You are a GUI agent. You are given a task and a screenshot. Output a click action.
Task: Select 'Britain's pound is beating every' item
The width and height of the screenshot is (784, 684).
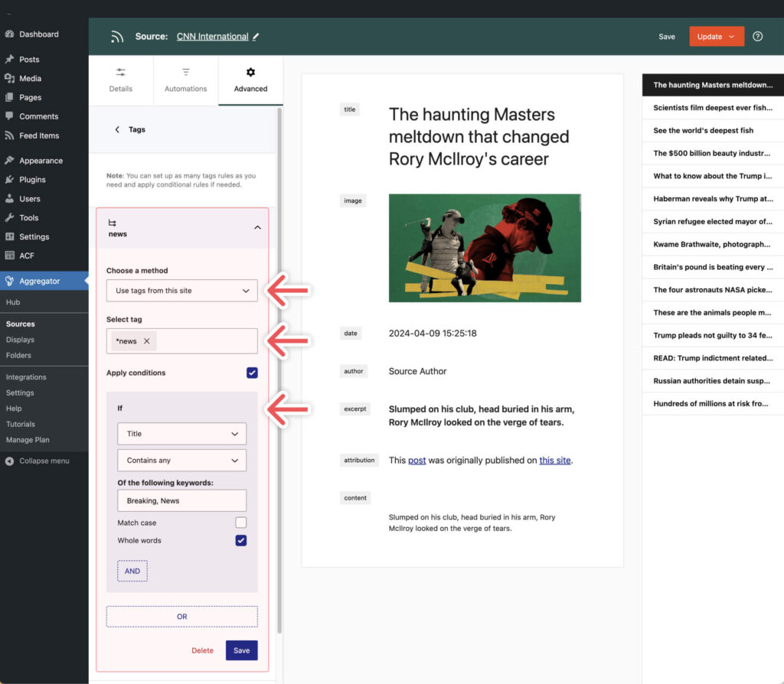[x=713, y=267]
